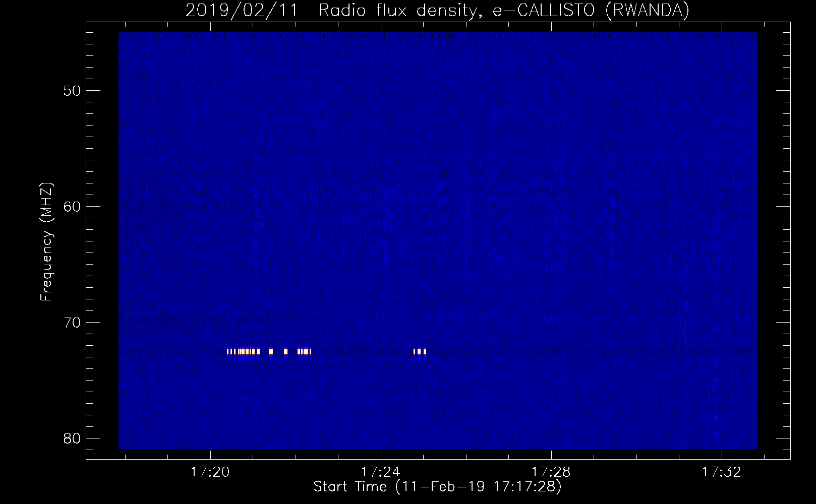The height and width of the screenshot is (504, 816).
Task: Click the 'Start Time (11-Feb-19 17:17:28)' axis label
Action: point(437,487)
